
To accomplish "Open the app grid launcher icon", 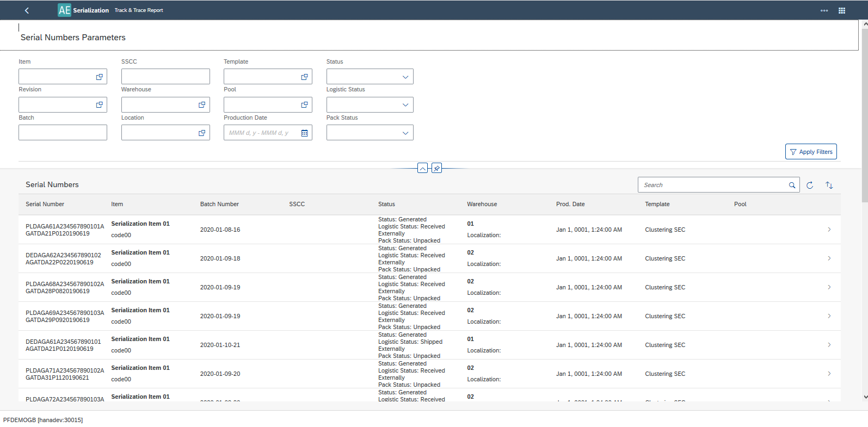I will pos(841,10).
